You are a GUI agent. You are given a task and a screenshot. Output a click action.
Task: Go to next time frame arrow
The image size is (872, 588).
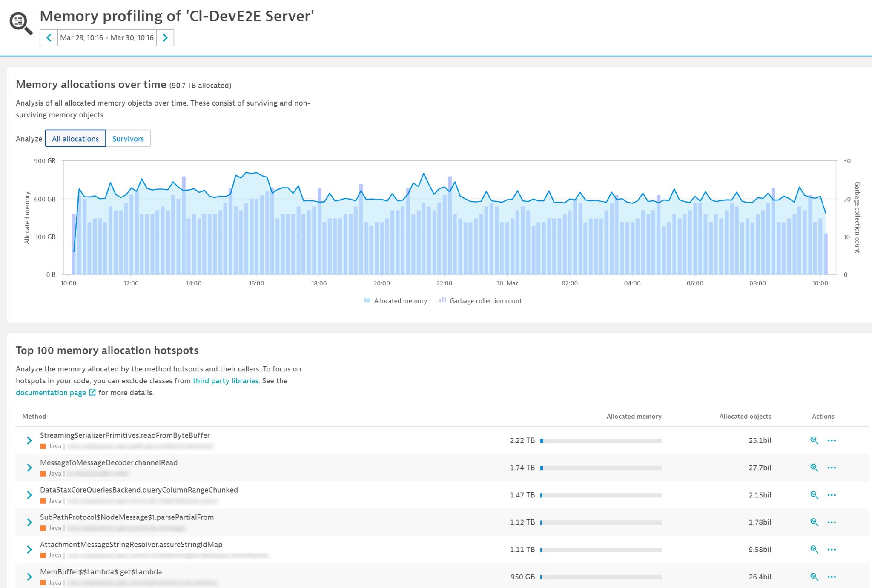tap(165, 38)
